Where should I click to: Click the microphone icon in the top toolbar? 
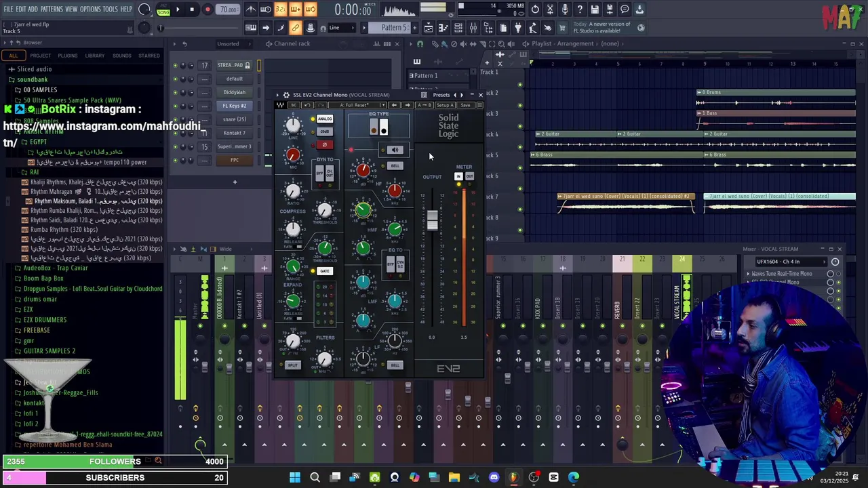coord(565,9)
